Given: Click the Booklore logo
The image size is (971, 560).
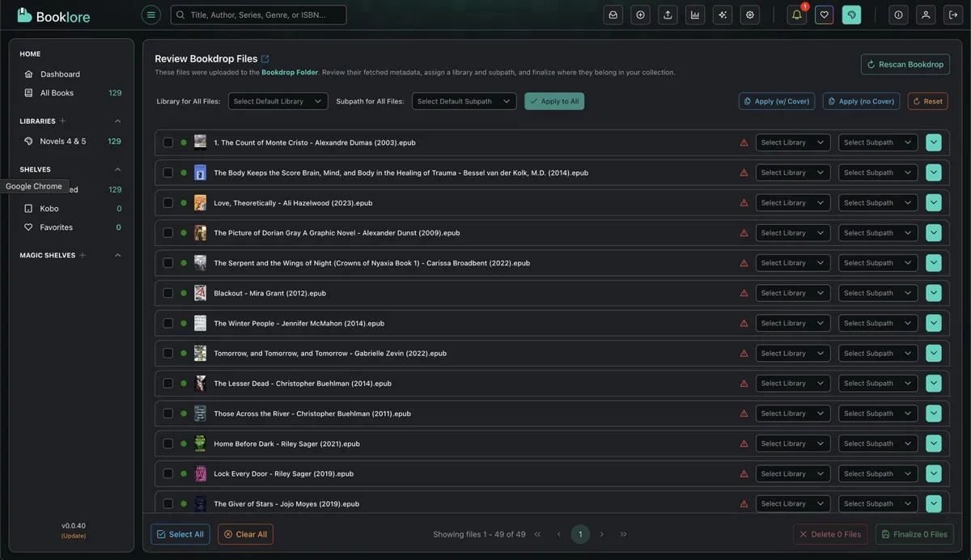Looking at the screenshot, I should tap(53, 15).
